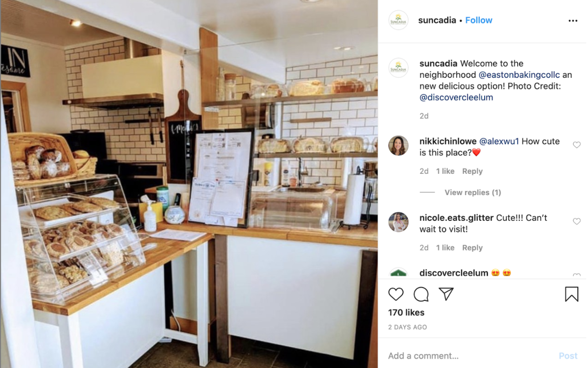Open the three-dot more options menu
This screenshot has width=588, height=368.
point(573,21)
